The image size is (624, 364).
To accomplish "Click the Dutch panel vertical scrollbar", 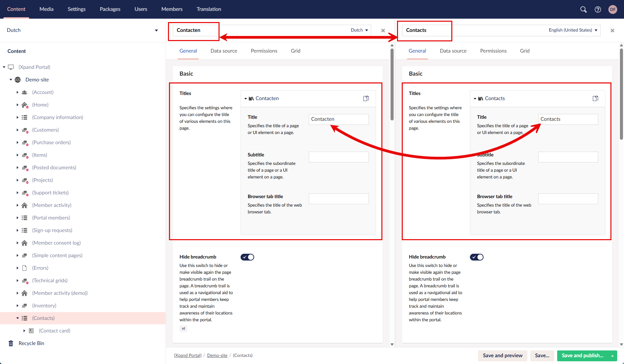I will [x=392, y=85].
